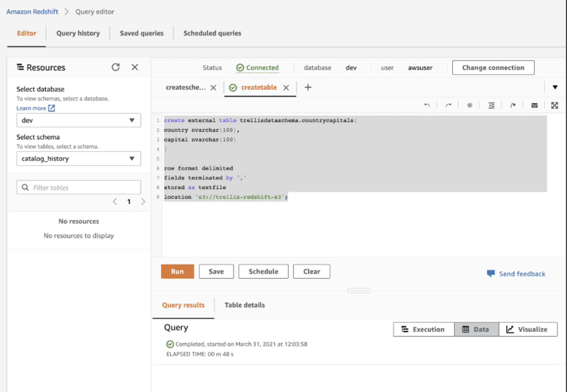Screen dimensions: 567x392
Task: Follow the Amazon Redshift breadcrumb link
Action: 32,11
